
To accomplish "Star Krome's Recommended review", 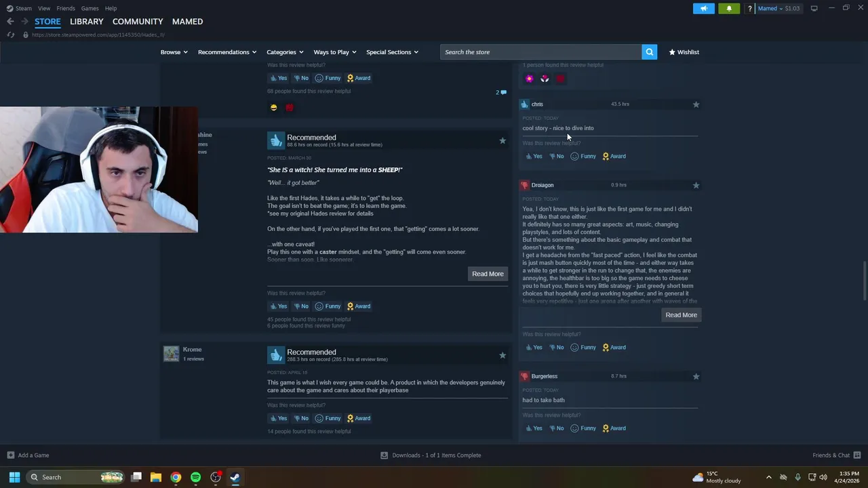I will click(x=502, y=355).
